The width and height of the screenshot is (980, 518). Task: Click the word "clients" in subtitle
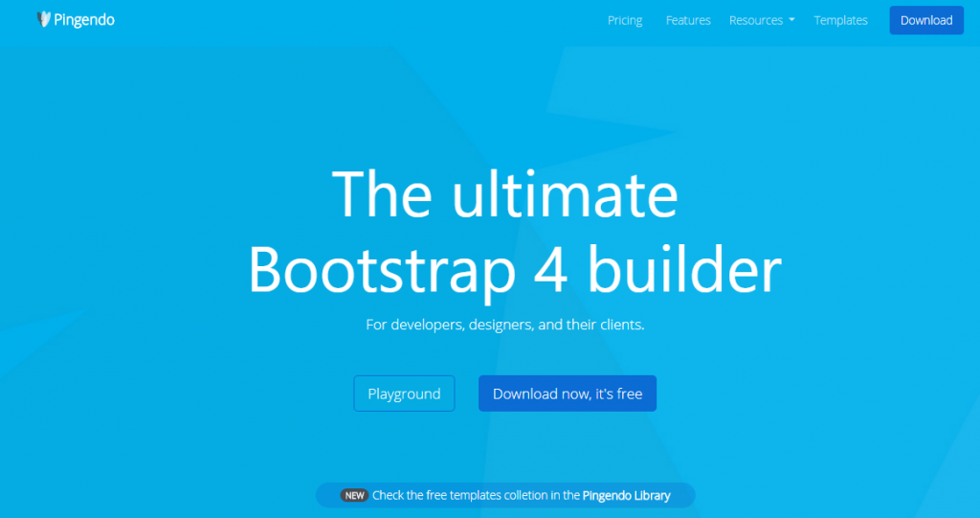618,325
